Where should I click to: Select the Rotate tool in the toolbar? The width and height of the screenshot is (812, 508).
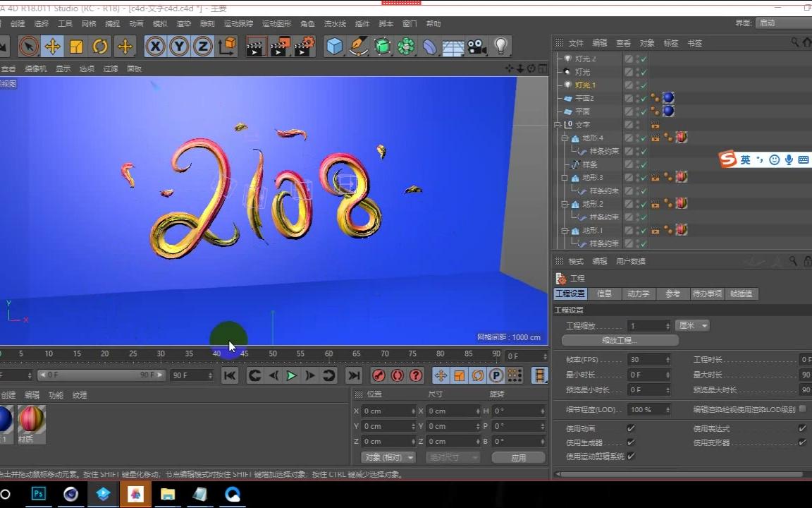(100, 46)
